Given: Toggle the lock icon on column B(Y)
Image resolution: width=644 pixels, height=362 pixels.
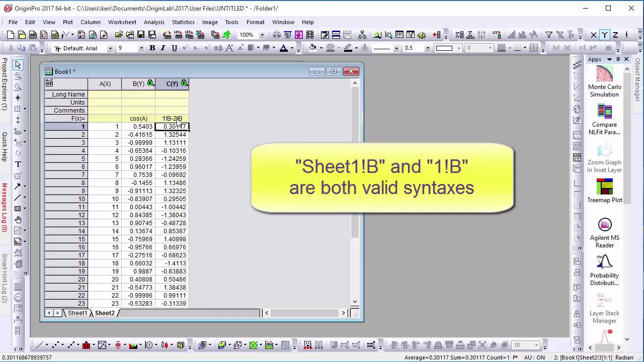Looking at the screenshot, I should [150, 83].
